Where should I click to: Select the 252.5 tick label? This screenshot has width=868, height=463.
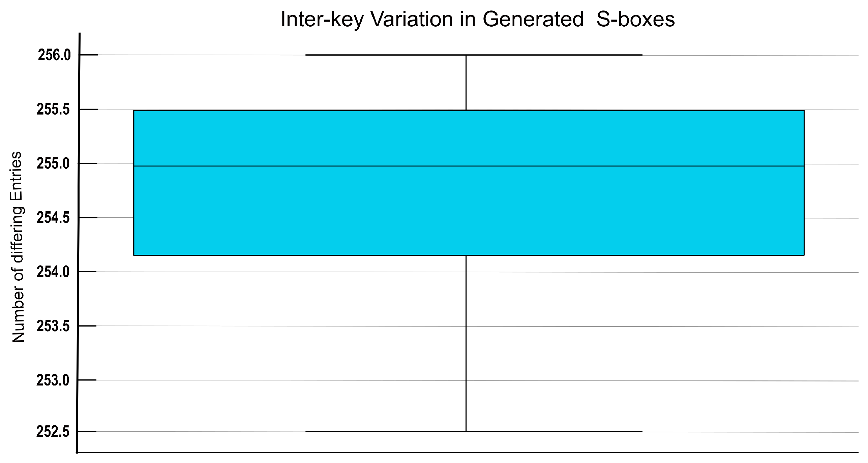53,432
